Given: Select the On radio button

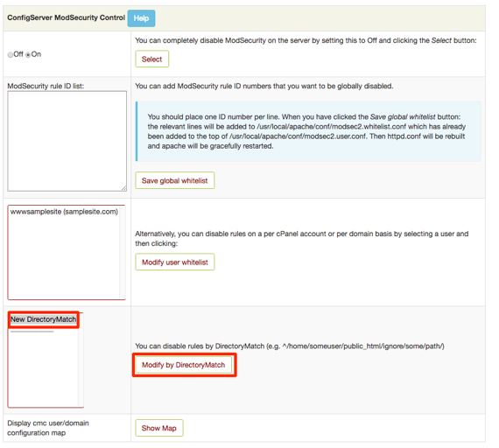Looking at the screenshot, I should tap(28, 55).
